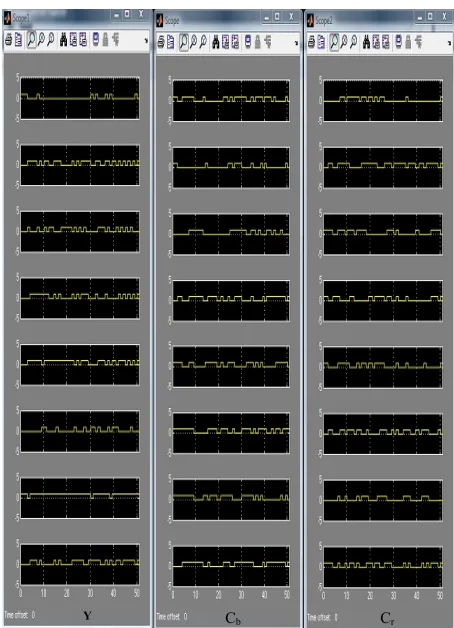Image resolution: width=454 pixels, height=628 pixels.
Task: Click the dock arrow in Scope1 toolbar
Action: click(x=146, y=40)
